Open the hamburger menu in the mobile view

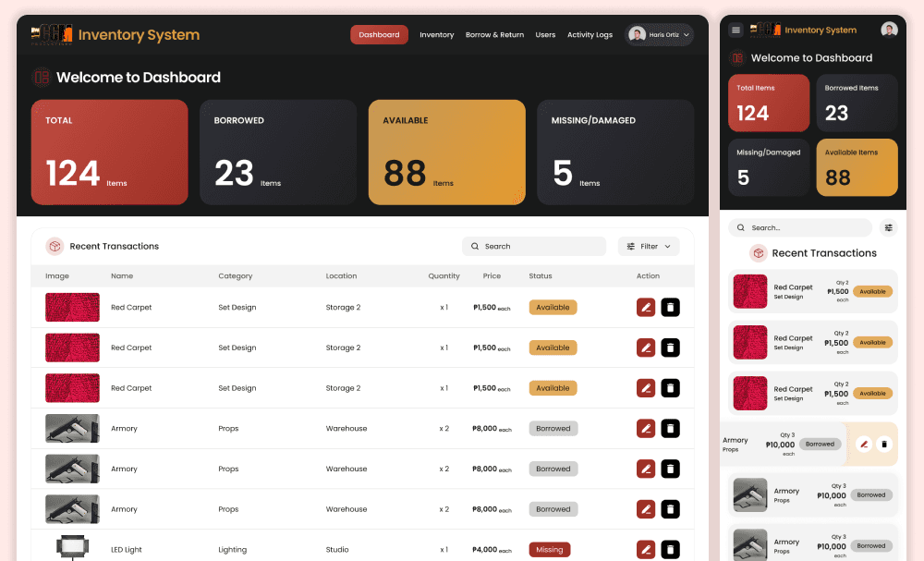pos(736,30)
